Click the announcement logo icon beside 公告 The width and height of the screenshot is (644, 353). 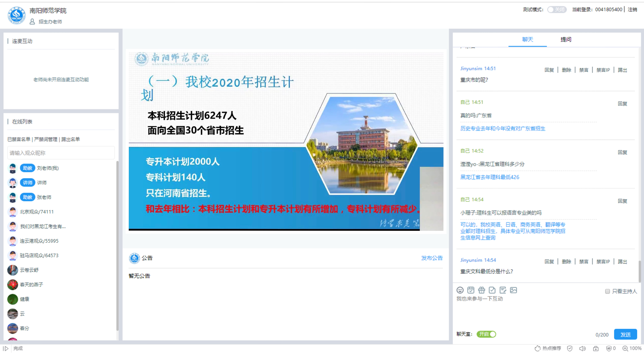click(x=134, y=258)
